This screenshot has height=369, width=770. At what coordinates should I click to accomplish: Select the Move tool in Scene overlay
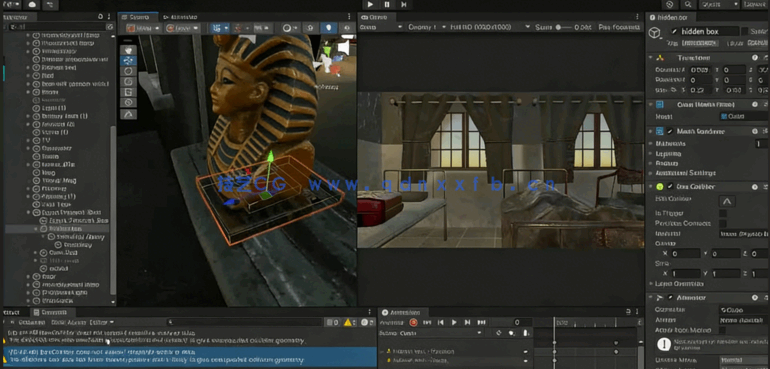(129, 60)
